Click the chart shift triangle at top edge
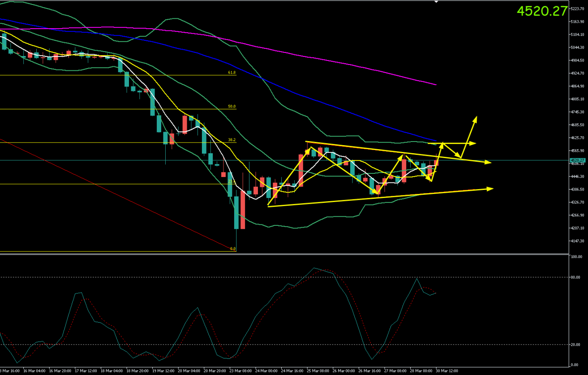Image resolution: width=588 pixels, height=375 pixels. (436, 2)
